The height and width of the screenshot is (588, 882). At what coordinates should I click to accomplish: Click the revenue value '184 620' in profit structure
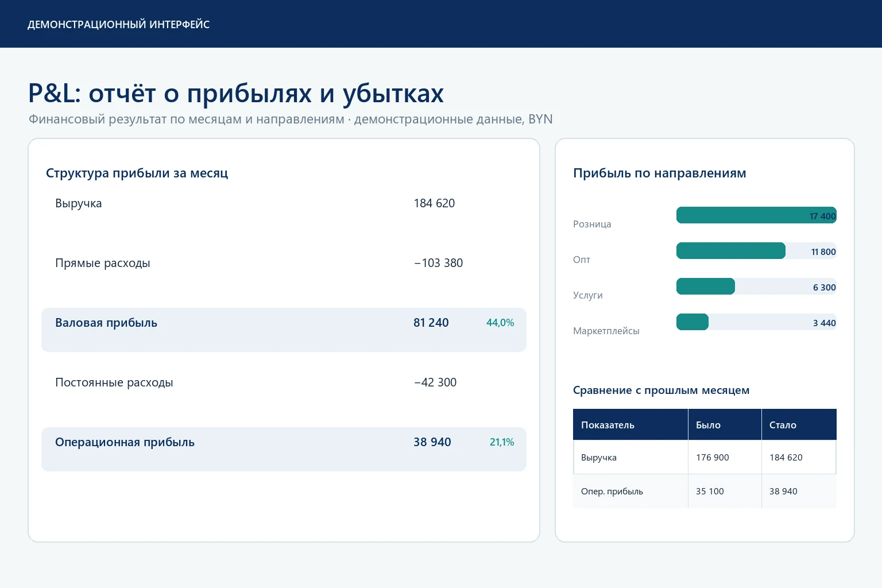pyautogui.click(x=434, y=203)
